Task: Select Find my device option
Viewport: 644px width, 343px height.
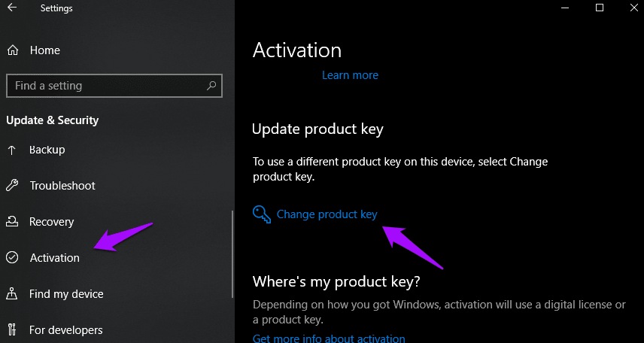Action: (x=66, y=293)
